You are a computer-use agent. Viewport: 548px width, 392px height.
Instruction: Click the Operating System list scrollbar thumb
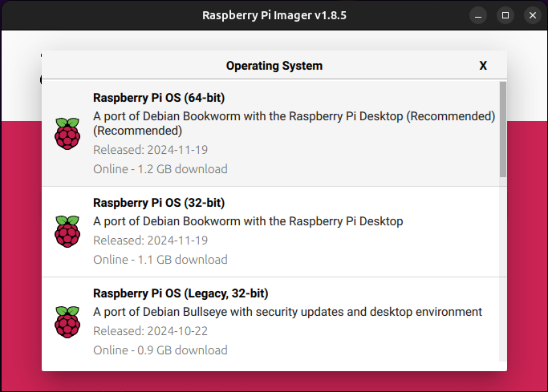(502, 130)
